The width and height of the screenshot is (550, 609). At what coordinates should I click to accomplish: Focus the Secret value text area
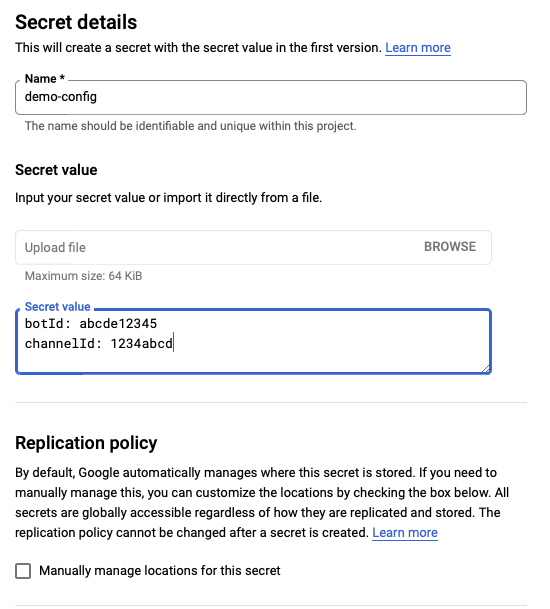(253, 341)
